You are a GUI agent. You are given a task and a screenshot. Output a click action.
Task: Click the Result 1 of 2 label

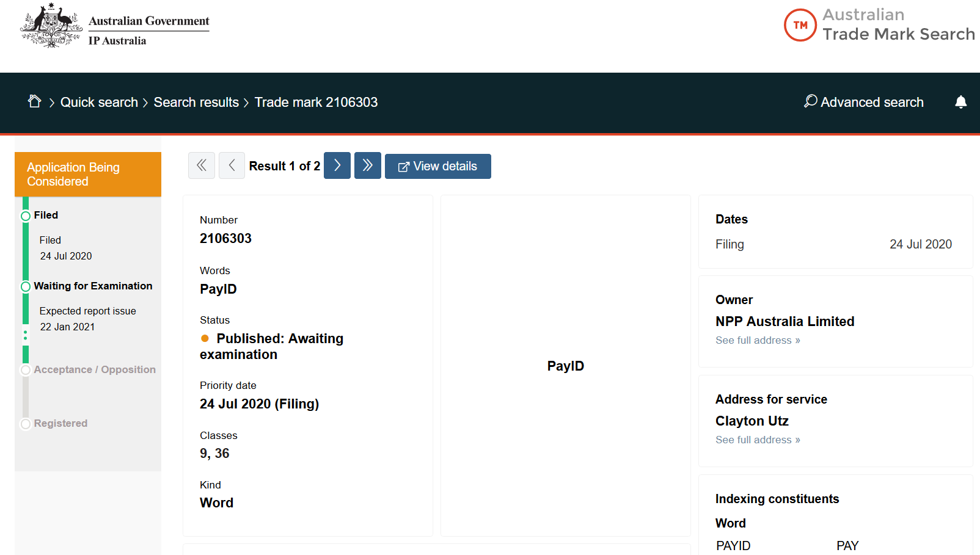tap(285, 166)
